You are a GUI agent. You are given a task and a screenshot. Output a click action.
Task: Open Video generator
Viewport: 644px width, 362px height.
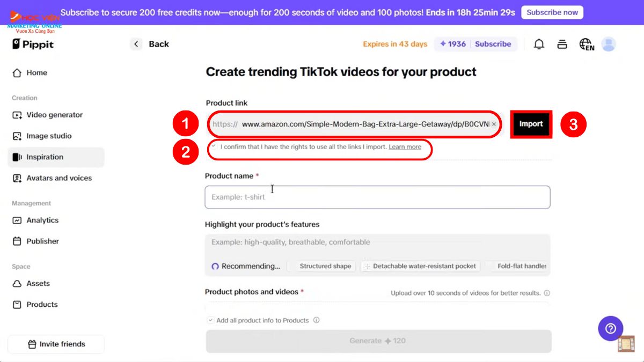point(56,115)
